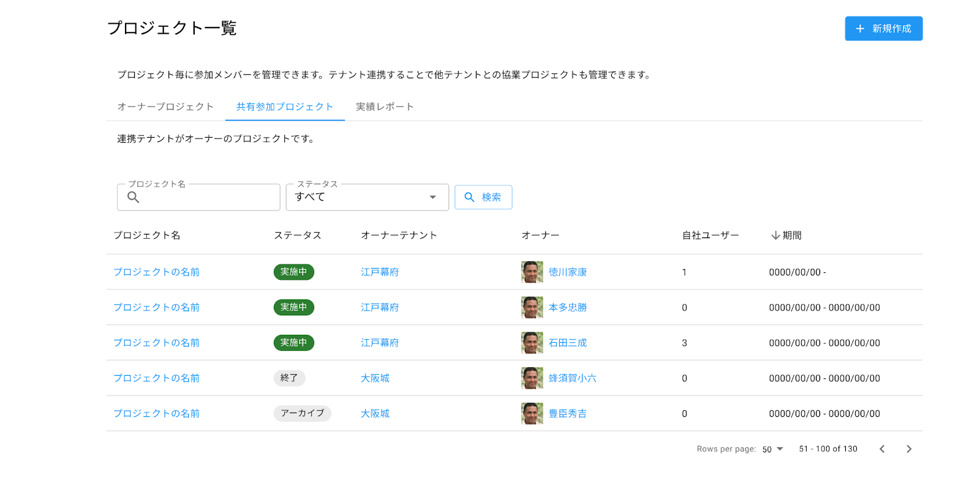
Task: Select the 共有参加プロジェクト tab
Action: pyautogui.click(x=285, y=107)
